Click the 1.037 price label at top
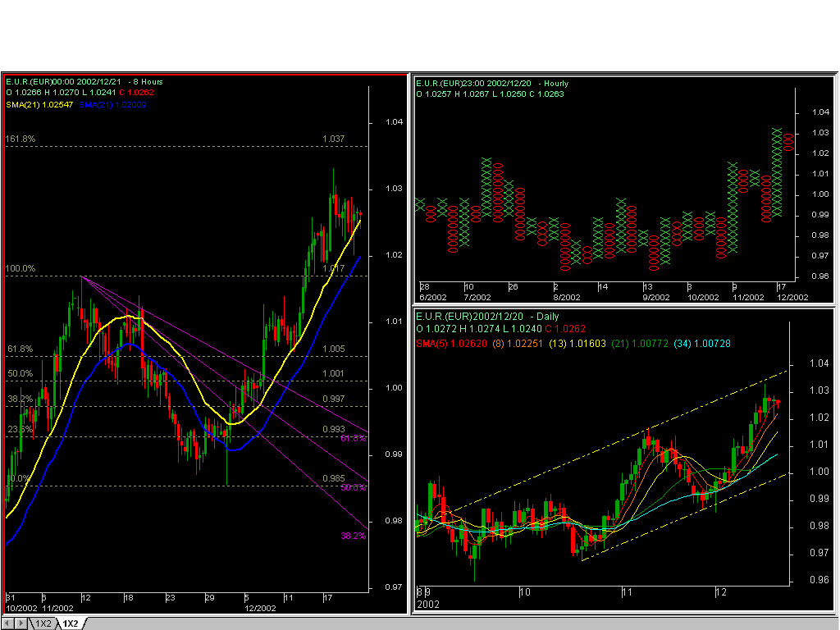This screenshot has height=630, width=840. [x=333, y=139]
